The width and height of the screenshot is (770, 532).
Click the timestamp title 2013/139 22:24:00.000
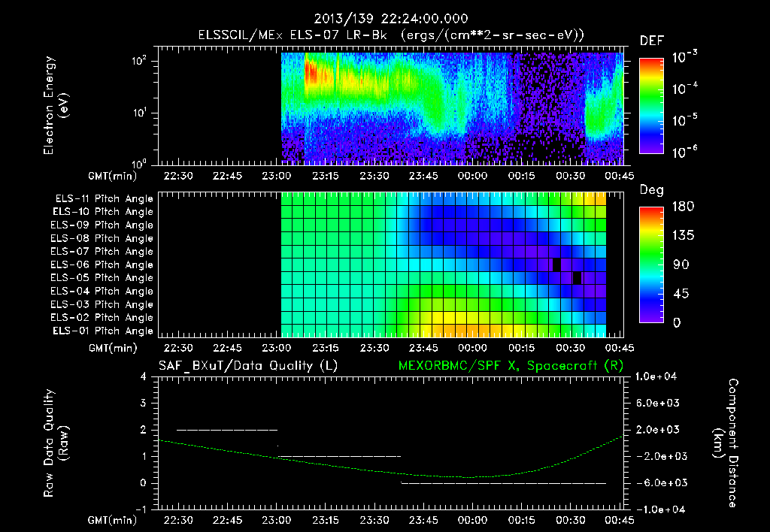tap(391, 19)
